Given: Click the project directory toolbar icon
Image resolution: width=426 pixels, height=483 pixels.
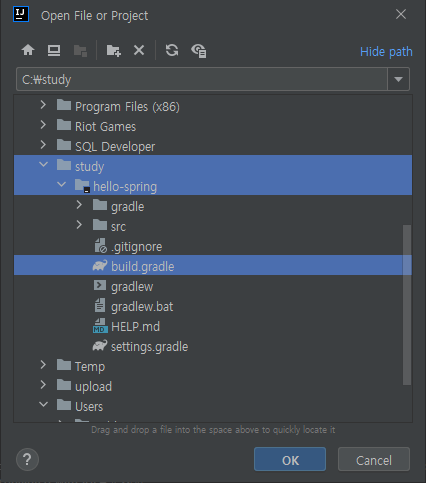Looking at the screenshot, I should point(80,51).
